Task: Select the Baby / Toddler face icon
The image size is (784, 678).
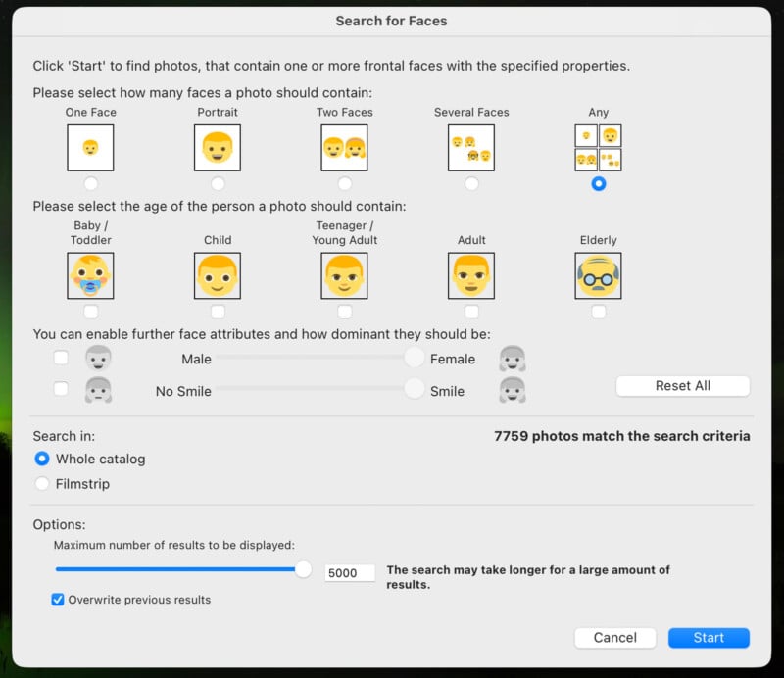Action: pyautogui.click(x=90, y=275)
